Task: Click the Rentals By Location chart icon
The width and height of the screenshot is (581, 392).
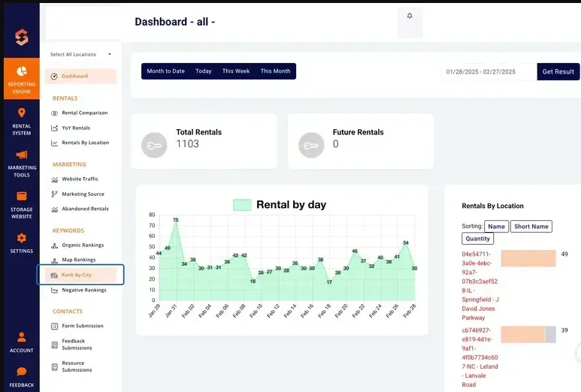Action: (x=54, y=143)
